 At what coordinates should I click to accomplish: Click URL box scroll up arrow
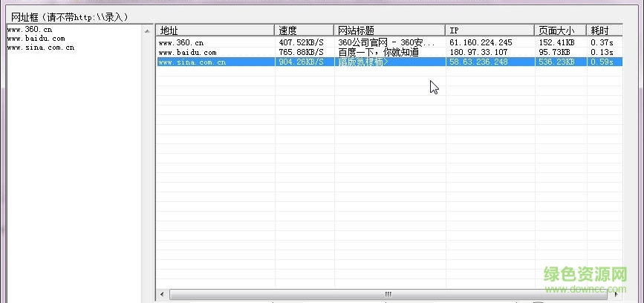tap(148, 30)
